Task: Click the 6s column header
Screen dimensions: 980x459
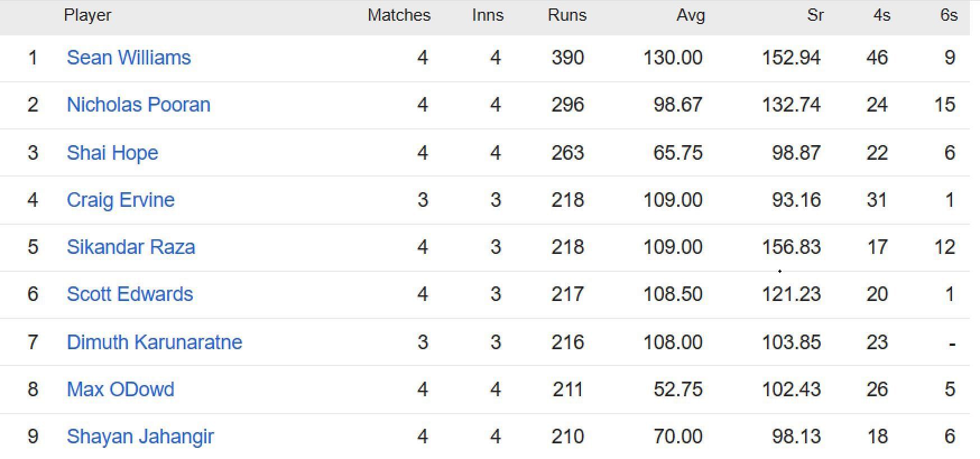Action: coord(949,15)
